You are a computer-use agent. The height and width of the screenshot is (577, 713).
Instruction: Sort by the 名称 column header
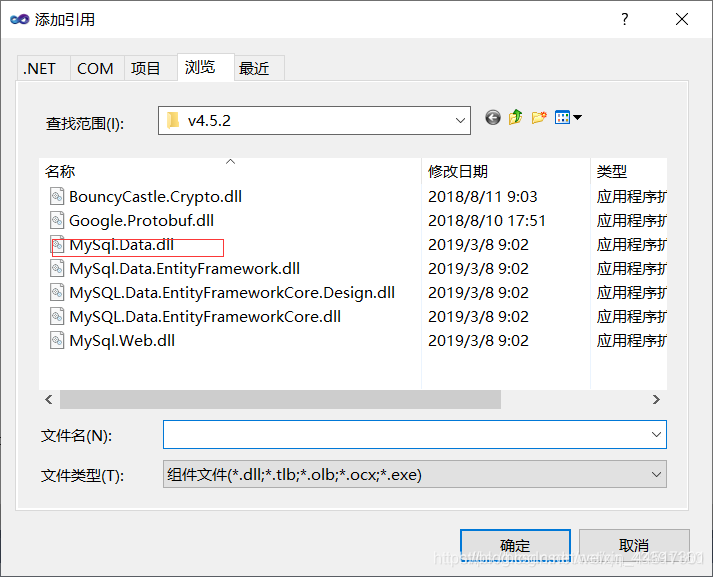(230, 171)
